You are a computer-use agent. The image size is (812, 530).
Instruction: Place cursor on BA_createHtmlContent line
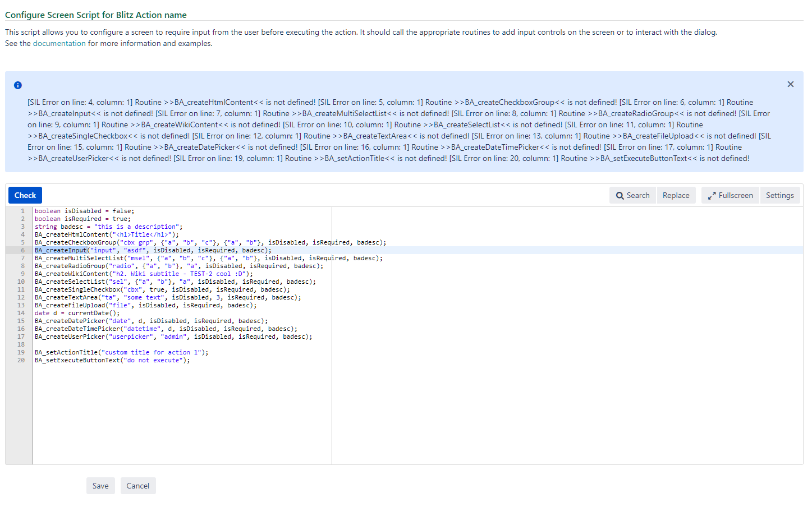(x=107, y=234)
